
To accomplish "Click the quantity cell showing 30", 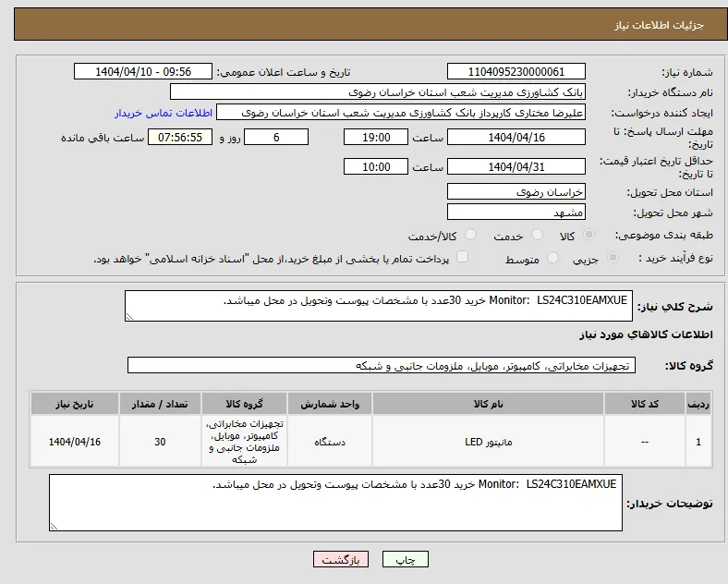I will click(160, 442).
